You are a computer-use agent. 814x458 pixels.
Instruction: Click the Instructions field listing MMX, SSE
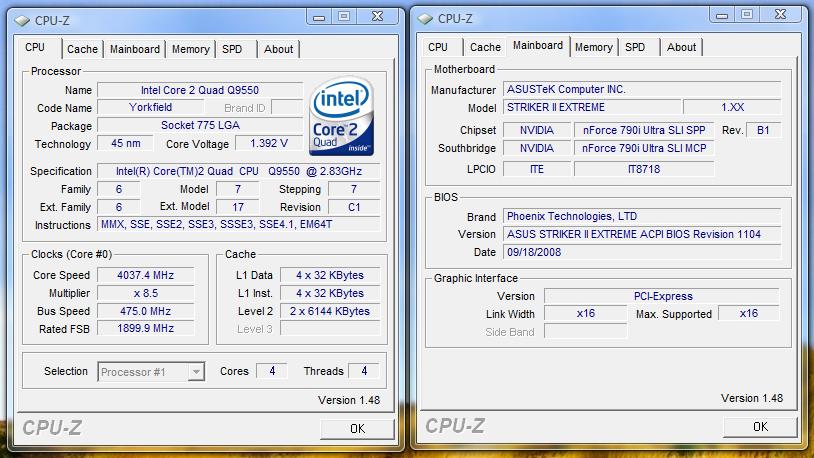click(239, 224)
